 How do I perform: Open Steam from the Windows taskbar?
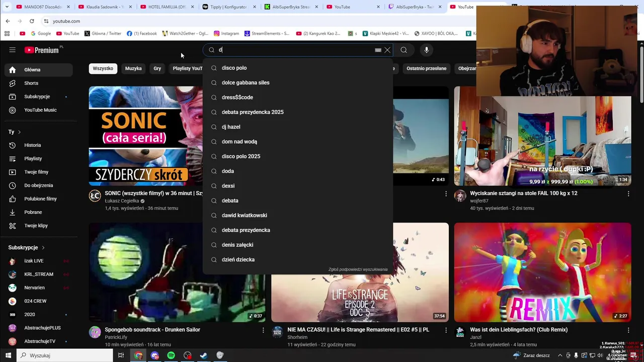click(x=204, y=355)
